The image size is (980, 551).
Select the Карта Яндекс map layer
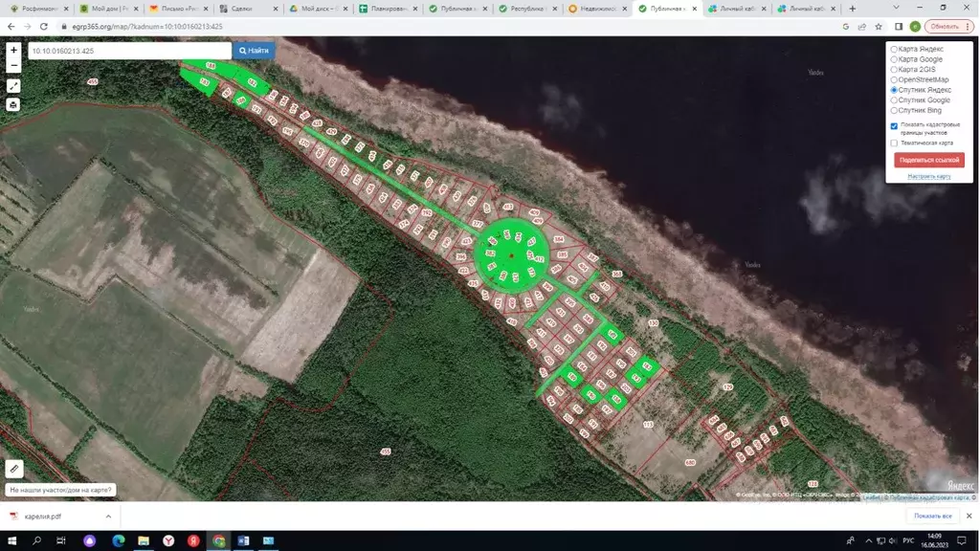pos(894,49)
